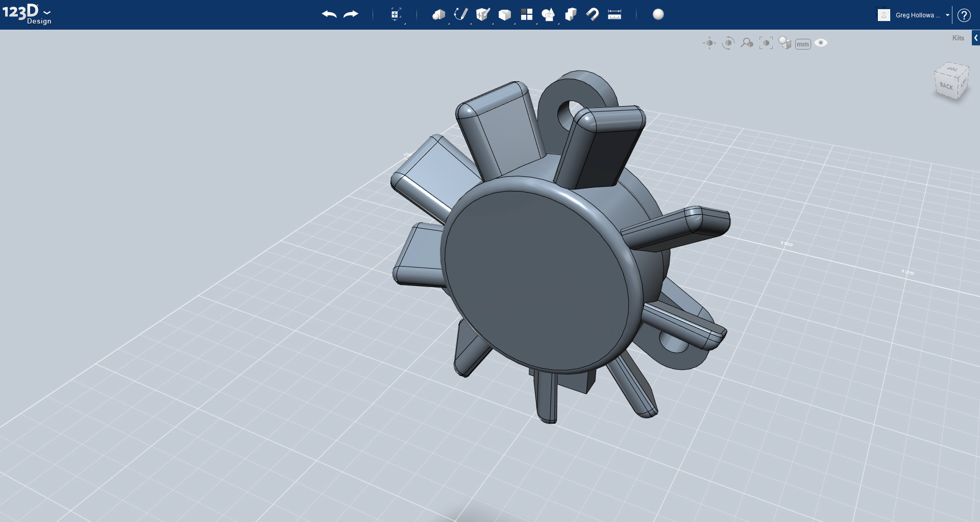Click the Kits panel label
Viewport: 980px width, 522px height.
click(958, 38)
